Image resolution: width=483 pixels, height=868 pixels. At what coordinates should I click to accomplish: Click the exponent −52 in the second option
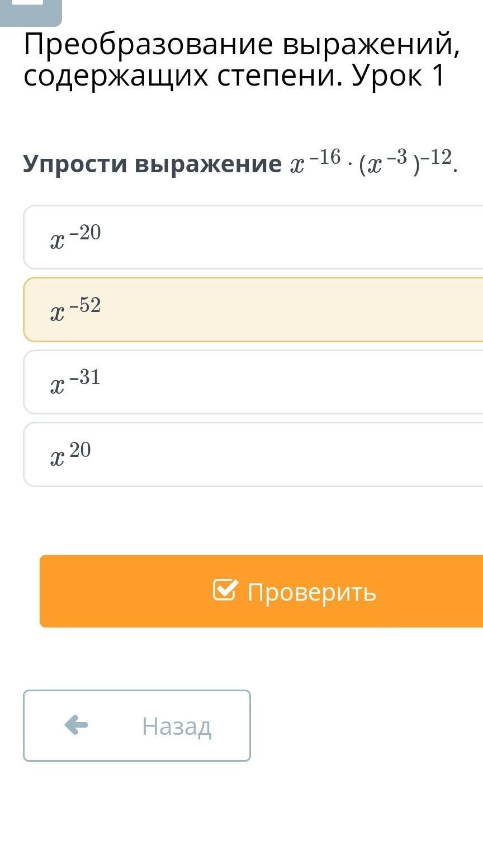[x=86, y=305]
